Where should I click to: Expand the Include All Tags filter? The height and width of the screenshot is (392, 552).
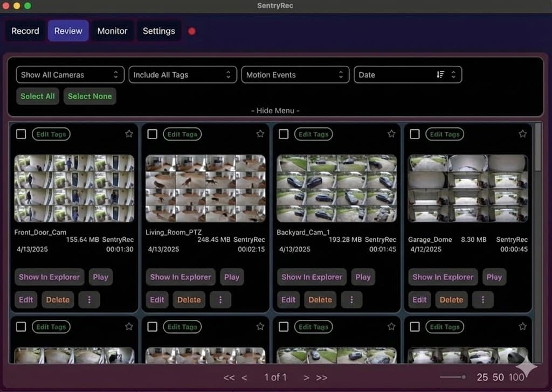(183, 74)
